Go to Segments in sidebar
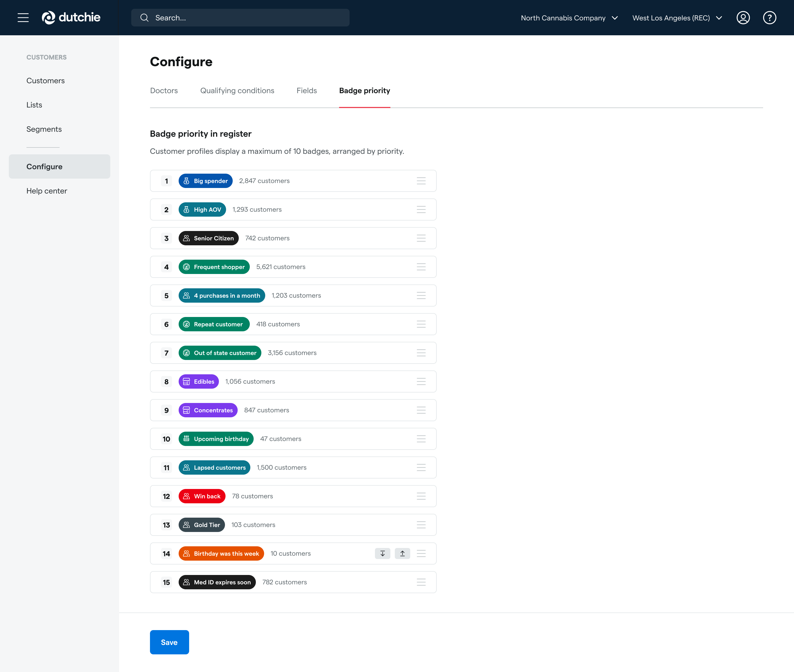This screenshot has height=672, width=794. pyautogui.click(x=44, y=129)
